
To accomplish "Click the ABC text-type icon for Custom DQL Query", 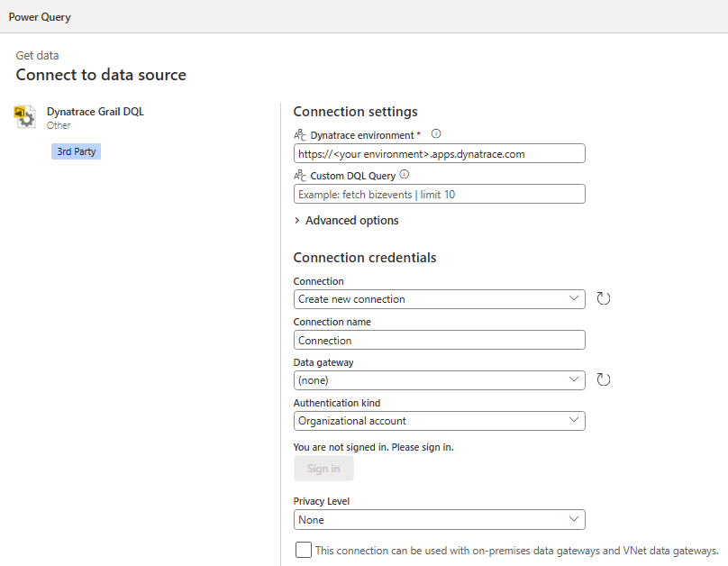I will coord(300,176).
